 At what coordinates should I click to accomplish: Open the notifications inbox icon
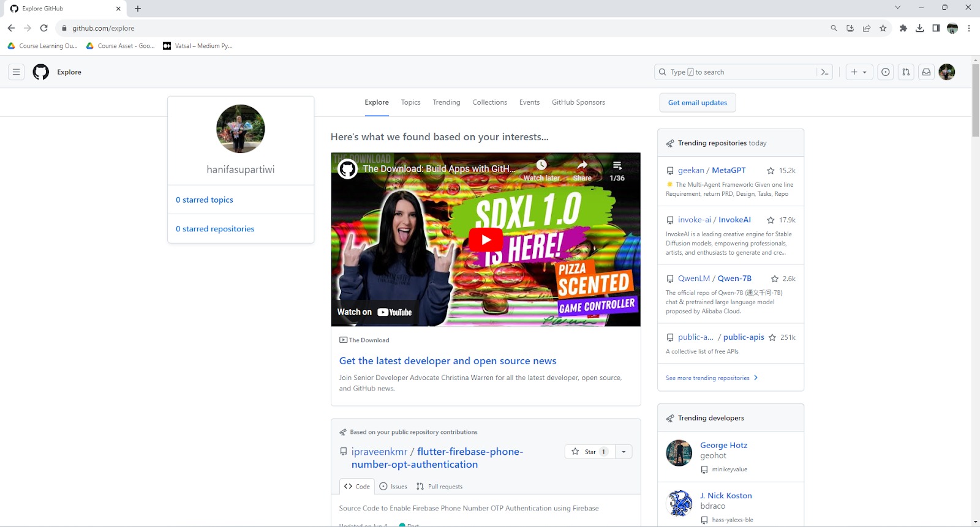coord(927,72)
